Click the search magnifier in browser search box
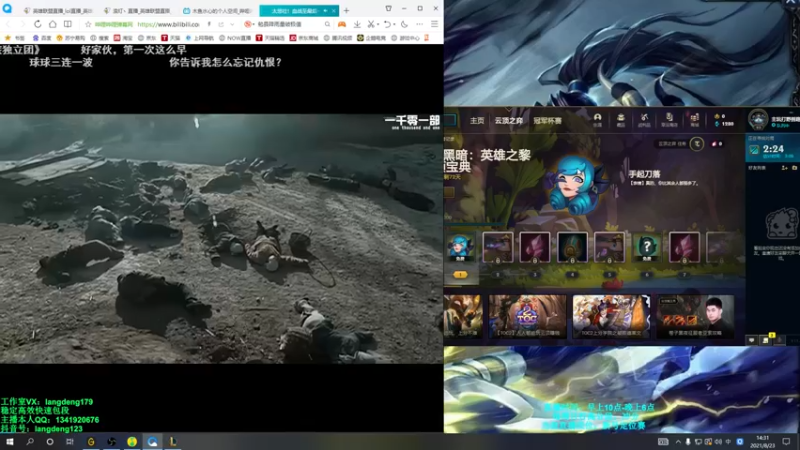Viewport: 800px width, 450px height. coord(327,24)
